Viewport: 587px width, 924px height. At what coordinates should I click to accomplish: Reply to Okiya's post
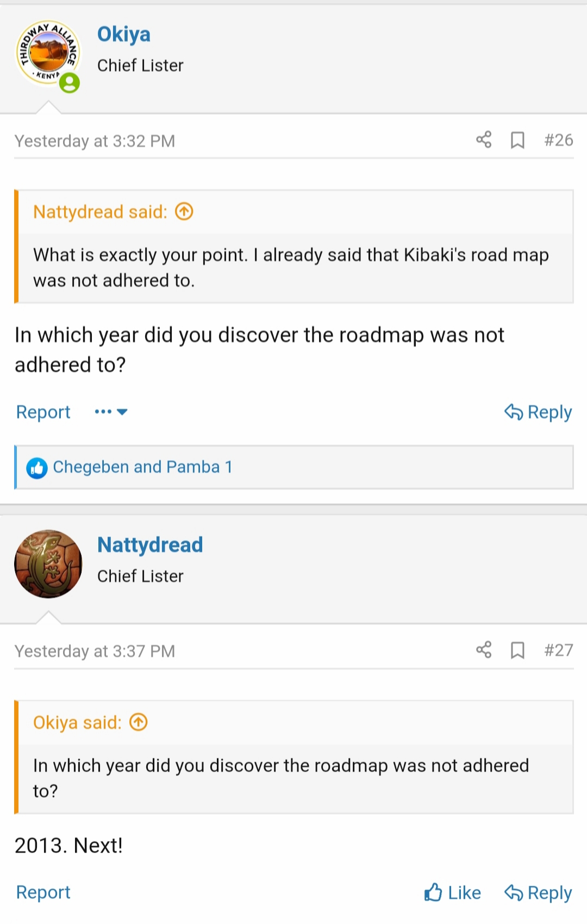pos(538,412)
